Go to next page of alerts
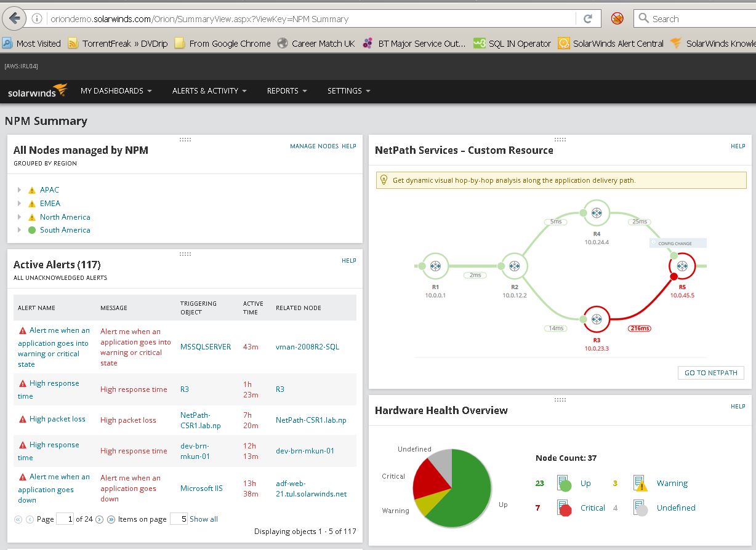This screenshot has height=550, width=756. click(100, 519)
